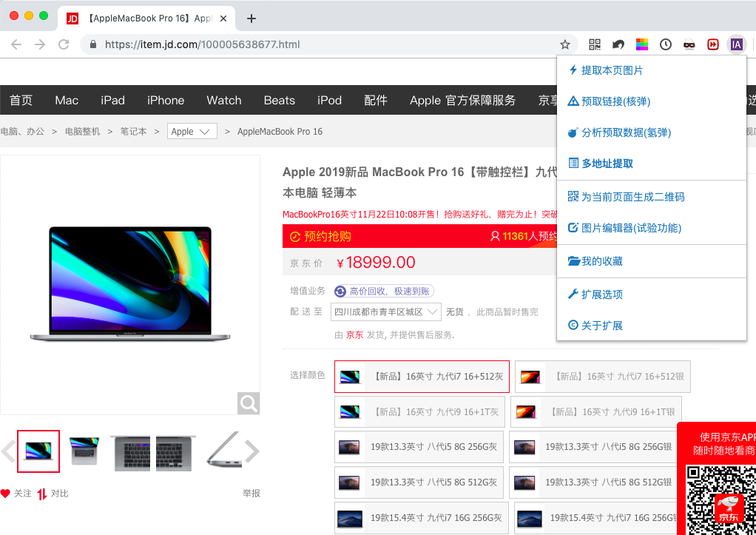Click 高价回收，极速到账 service link

tap(384, 291)
